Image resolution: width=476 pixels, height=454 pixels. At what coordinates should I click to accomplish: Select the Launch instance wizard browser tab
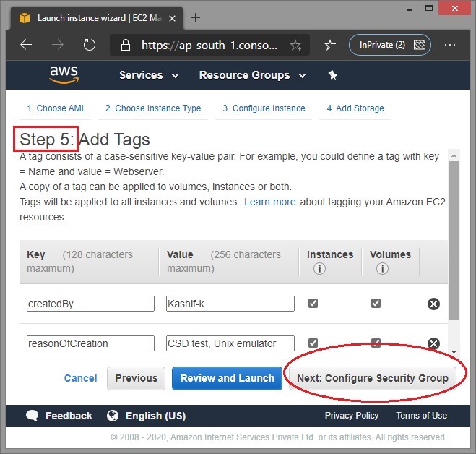(97, 18)
